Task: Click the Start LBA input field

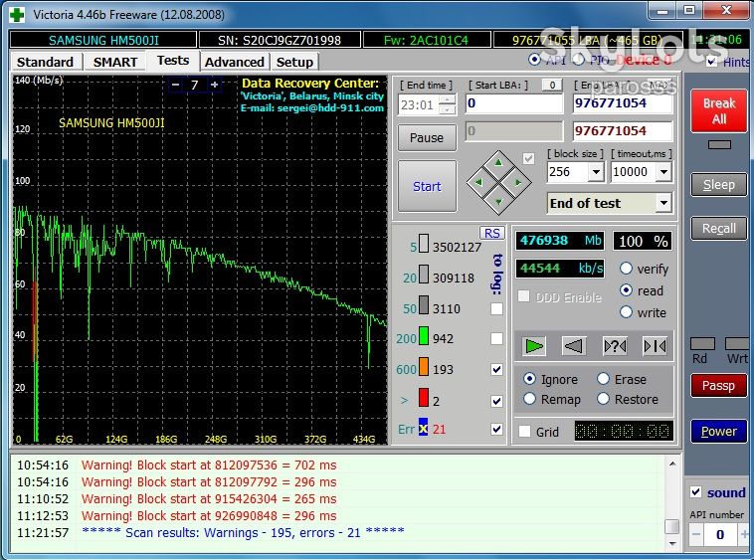Action: click(x=514, y=103)
